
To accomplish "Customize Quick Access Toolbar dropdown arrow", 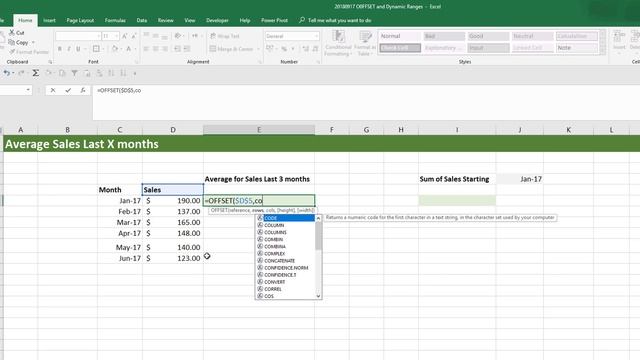I will (x=134, y=73).
